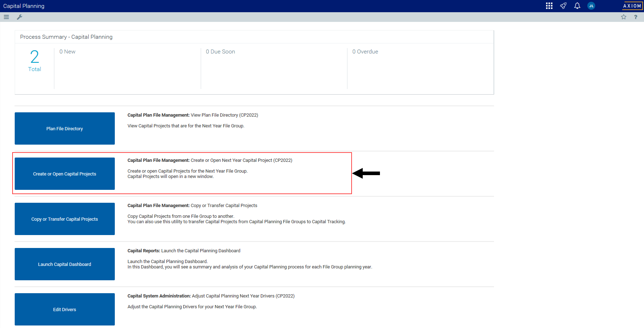
Task: Select the 0 Due Soon filter
Action: [x=220, y=52]
